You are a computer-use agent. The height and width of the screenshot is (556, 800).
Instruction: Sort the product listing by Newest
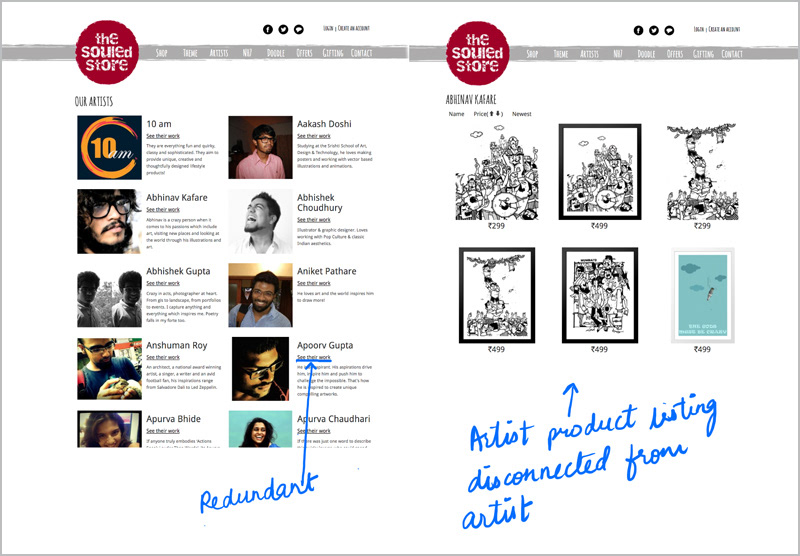point(521,114)
